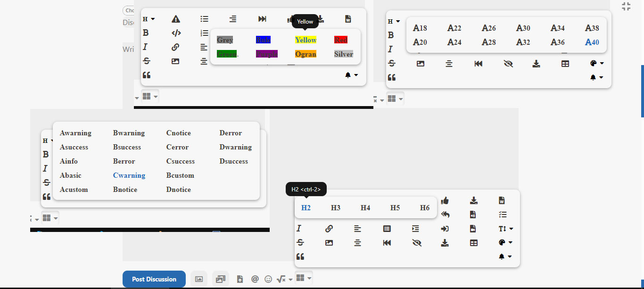Click the checklist icon in heading panel
The height and width of the screenshot is (289, 644).
click(503, 215)
